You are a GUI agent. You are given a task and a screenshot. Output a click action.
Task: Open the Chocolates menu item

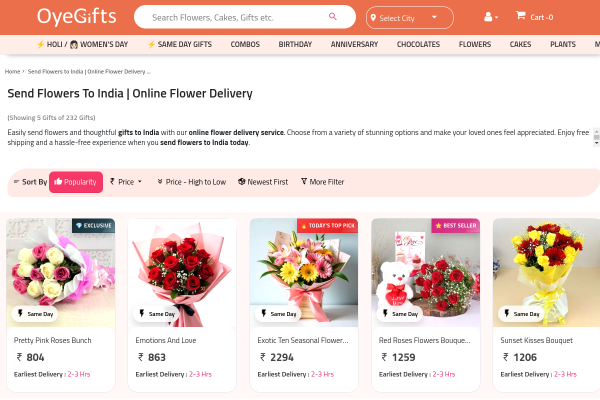coord(418,45)
